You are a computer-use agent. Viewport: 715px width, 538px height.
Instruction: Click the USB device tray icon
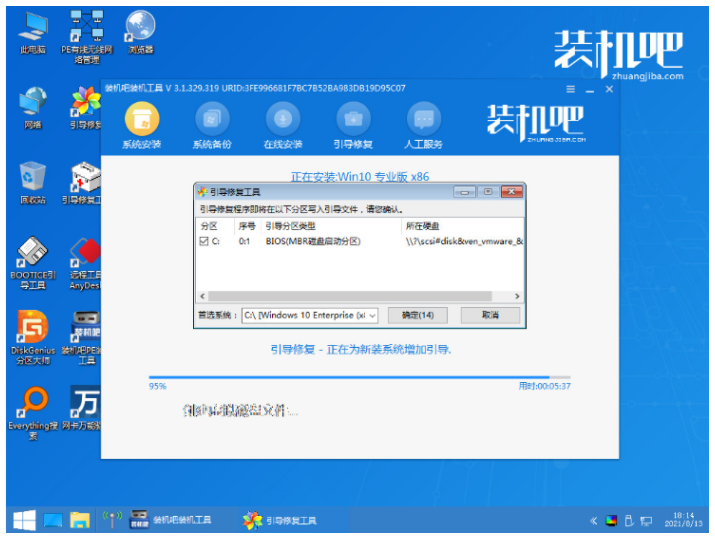[x=629, y=521]
